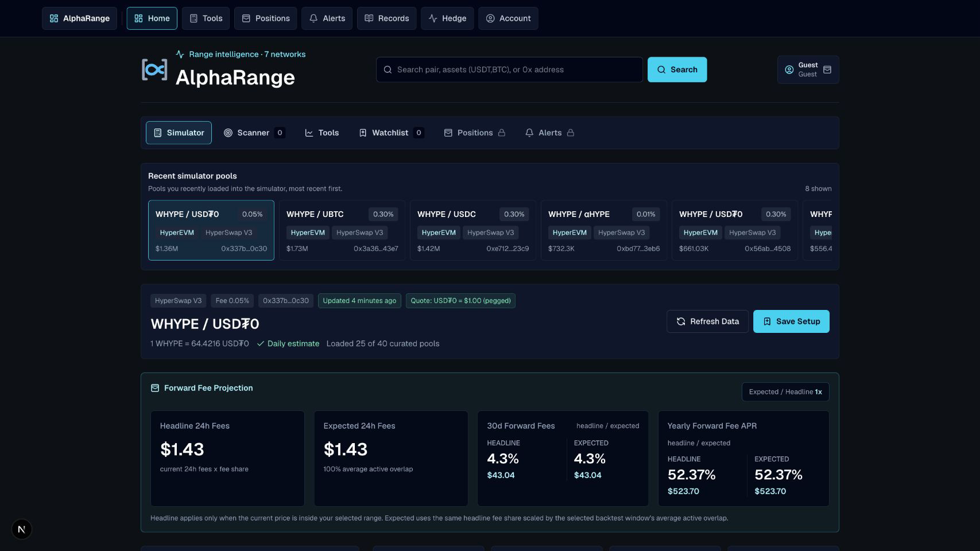Click the magnifier icon in search field

388,69
